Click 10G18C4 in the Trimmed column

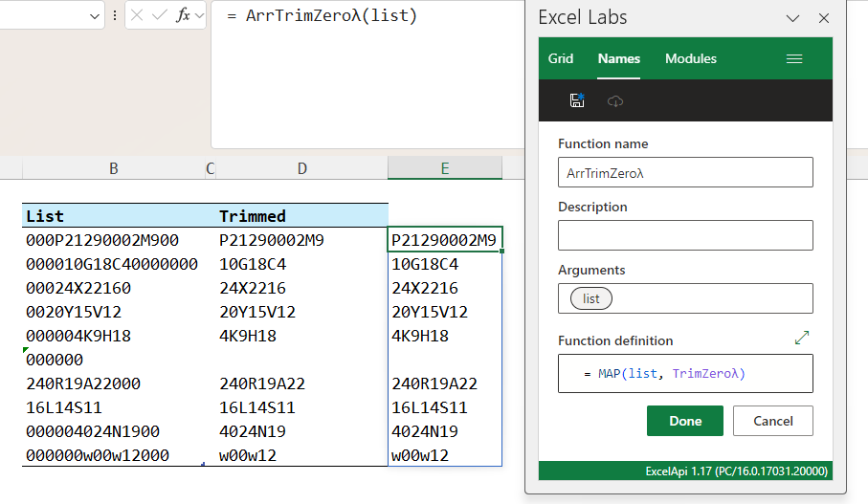tap(253, 264)
